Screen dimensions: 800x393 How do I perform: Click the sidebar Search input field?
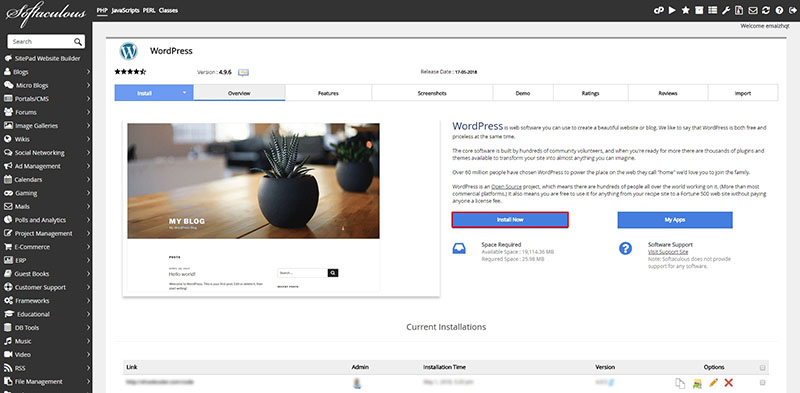click(46, 41)
